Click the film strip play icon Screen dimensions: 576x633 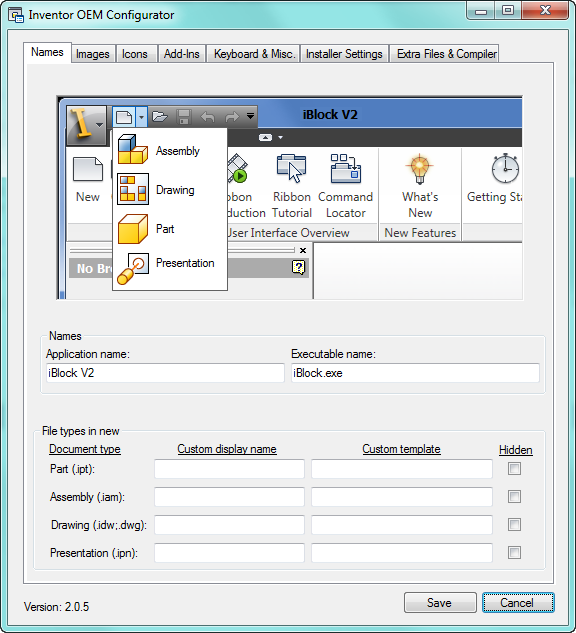click(237, 168)
